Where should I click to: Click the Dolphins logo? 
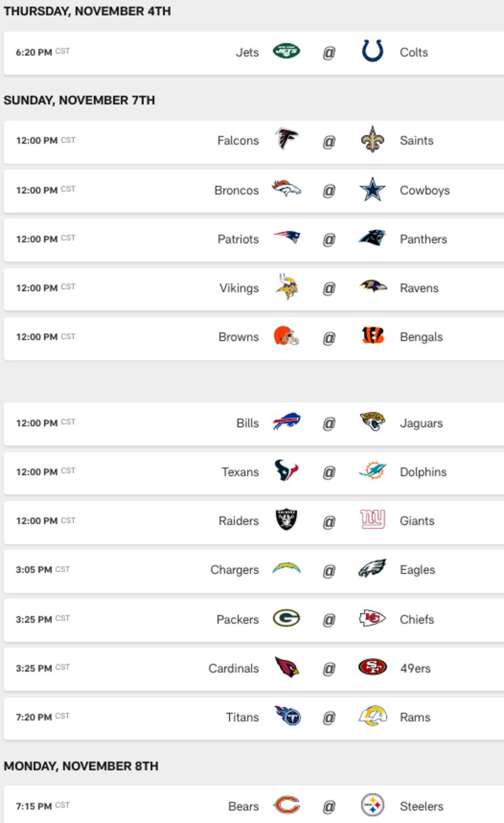[372, 471]
